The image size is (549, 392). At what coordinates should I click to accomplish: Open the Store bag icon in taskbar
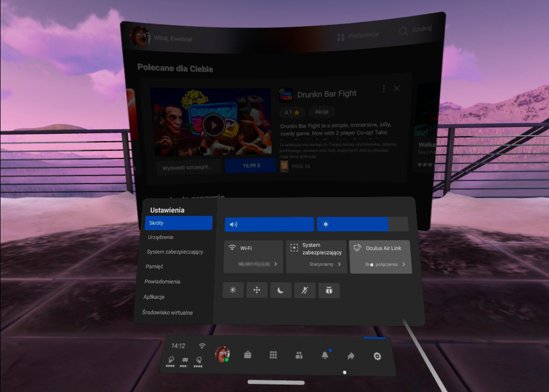248,355
